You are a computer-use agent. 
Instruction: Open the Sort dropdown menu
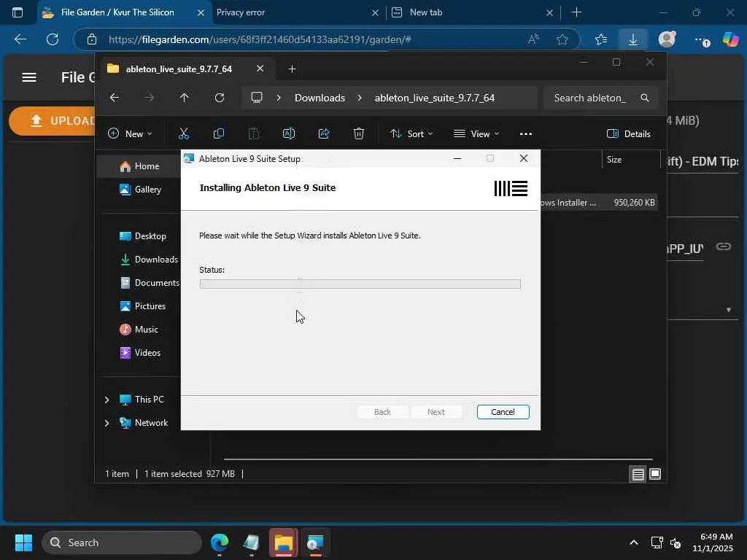[x=411, y=134]
